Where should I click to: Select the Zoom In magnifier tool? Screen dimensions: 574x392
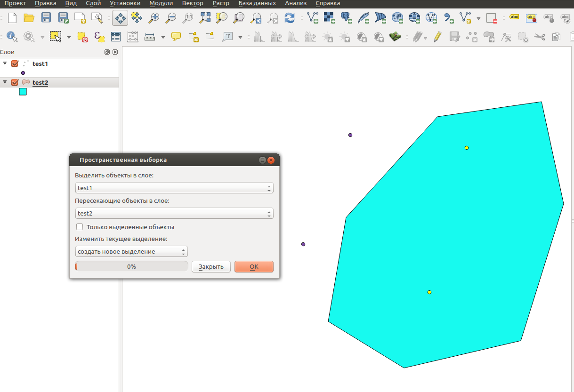tap(154, 18)
